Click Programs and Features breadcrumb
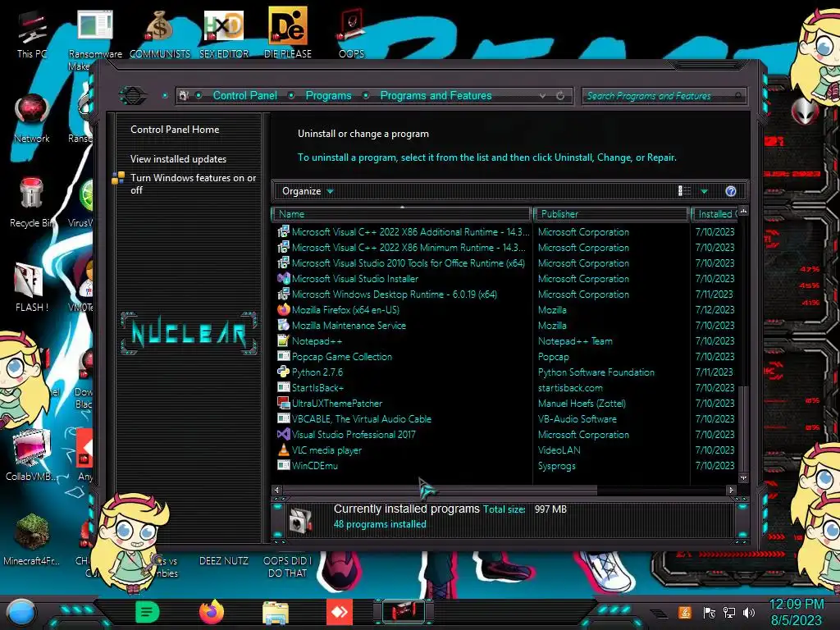 tap(436, 95)
